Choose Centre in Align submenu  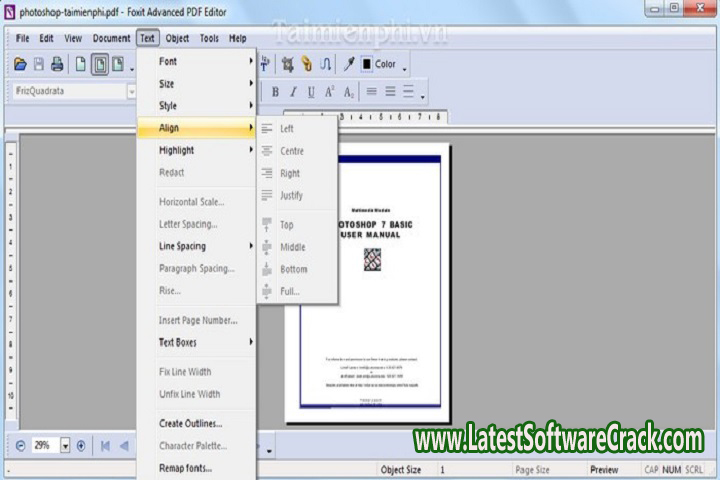point(292,151)
